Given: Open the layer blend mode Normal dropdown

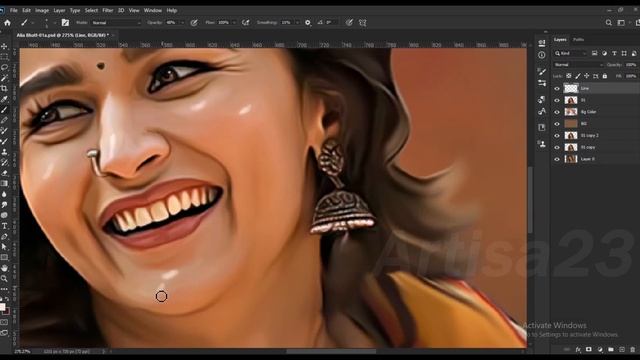Looking at the screenshot, I should point(578,65).
